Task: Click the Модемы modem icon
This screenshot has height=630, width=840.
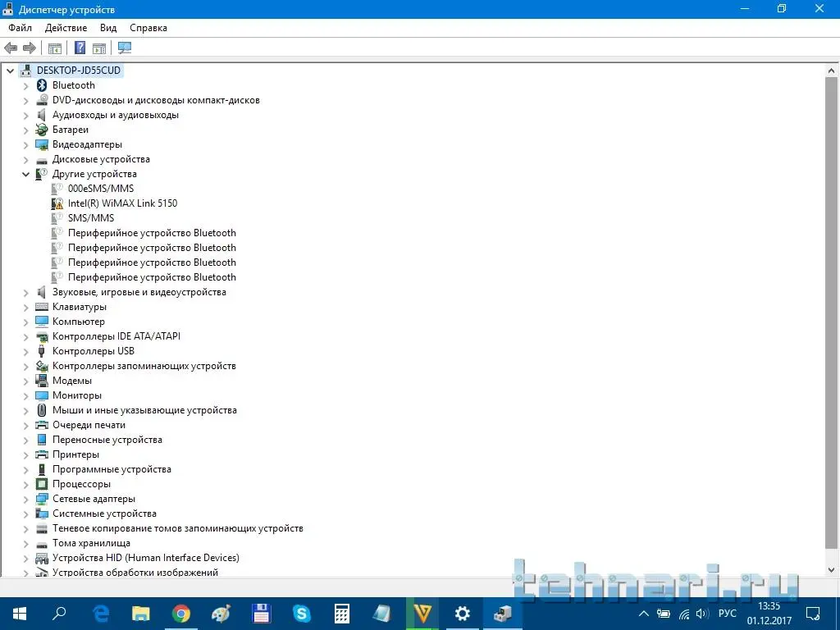Action: tap(42, 381)
